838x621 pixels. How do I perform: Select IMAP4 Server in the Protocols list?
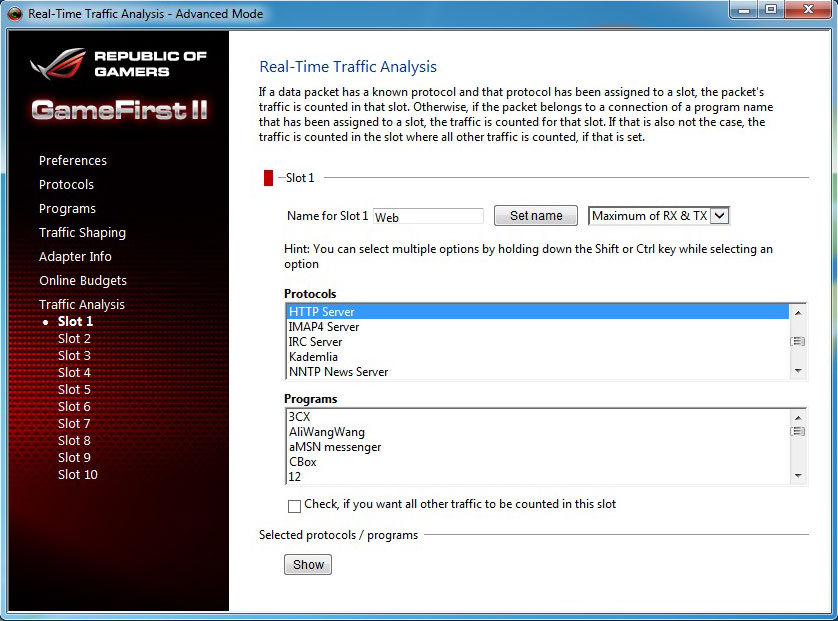tap(538, 327)
